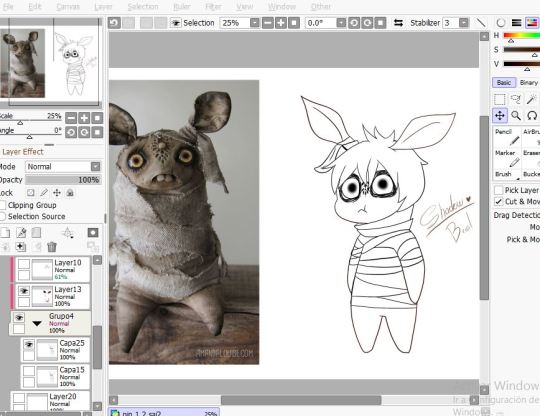The image size is (540, 416).
Task: Open the blending Mode dropdown set to Normal
Action: 63,167
